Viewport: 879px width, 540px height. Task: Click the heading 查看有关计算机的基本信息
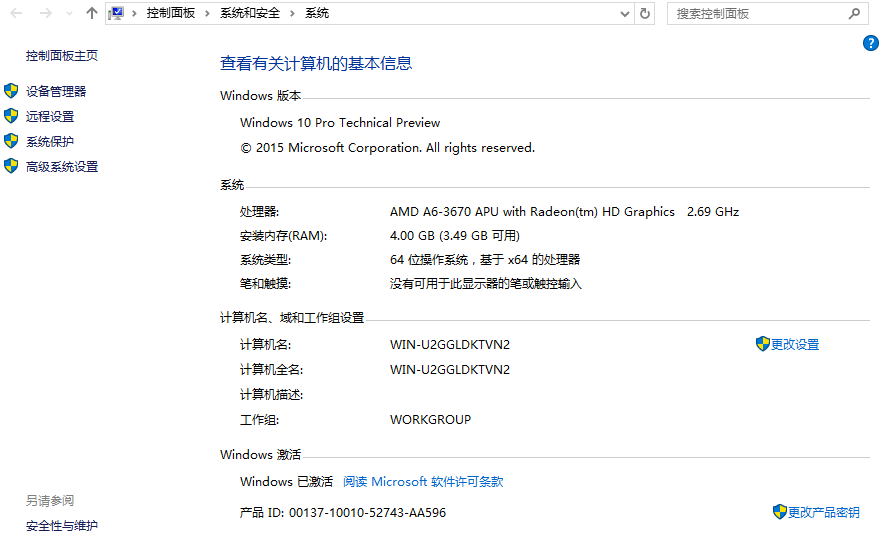coord(316,63)
